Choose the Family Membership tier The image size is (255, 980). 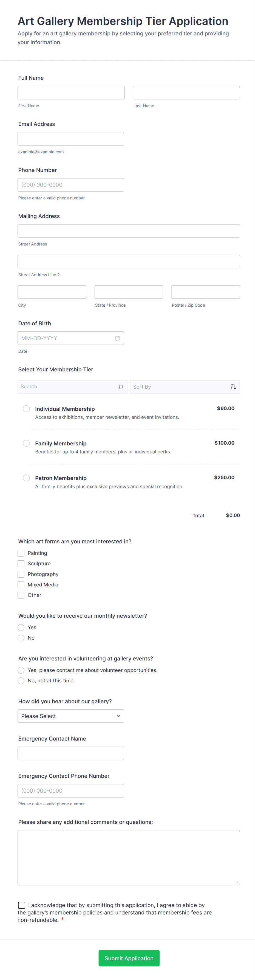point(26,443)
